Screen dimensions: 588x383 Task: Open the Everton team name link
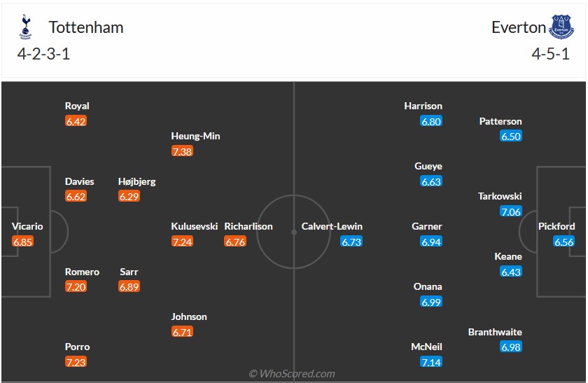point(519,27)
